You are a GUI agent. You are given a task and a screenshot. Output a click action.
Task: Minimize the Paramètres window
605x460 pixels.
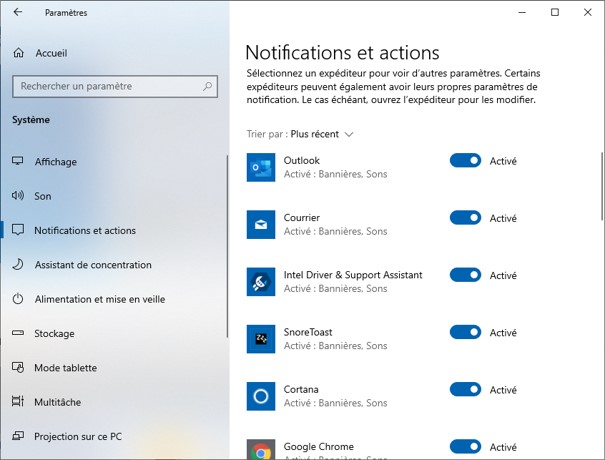(x=522, y=12)
